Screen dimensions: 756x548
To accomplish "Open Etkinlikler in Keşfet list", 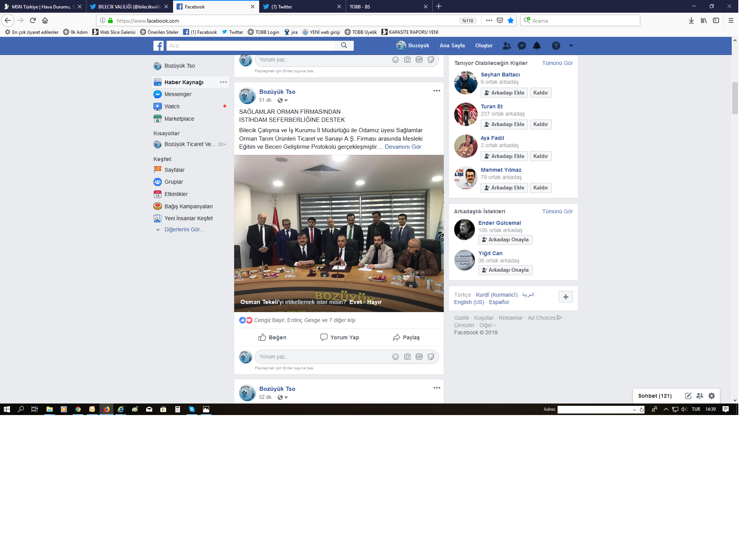I will 176,194.
